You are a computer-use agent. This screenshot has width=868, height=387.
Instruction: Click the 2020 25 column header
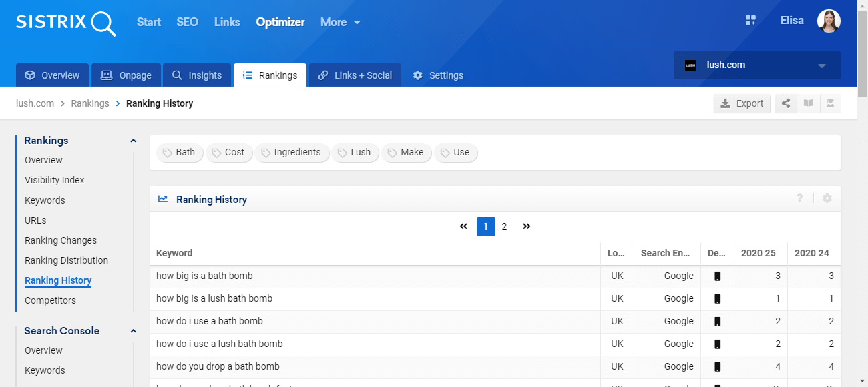(x=761, y=253)
